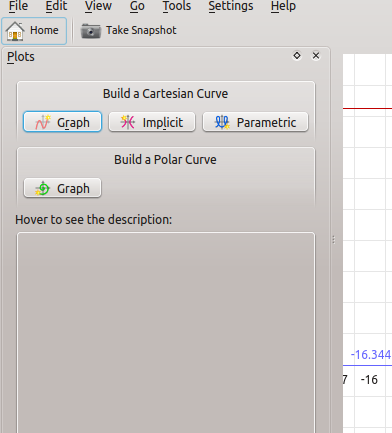Image resolution: width=392 pixels, height=433 pixels.
Task: Open the File menu
Action: (x=18, y=6)
